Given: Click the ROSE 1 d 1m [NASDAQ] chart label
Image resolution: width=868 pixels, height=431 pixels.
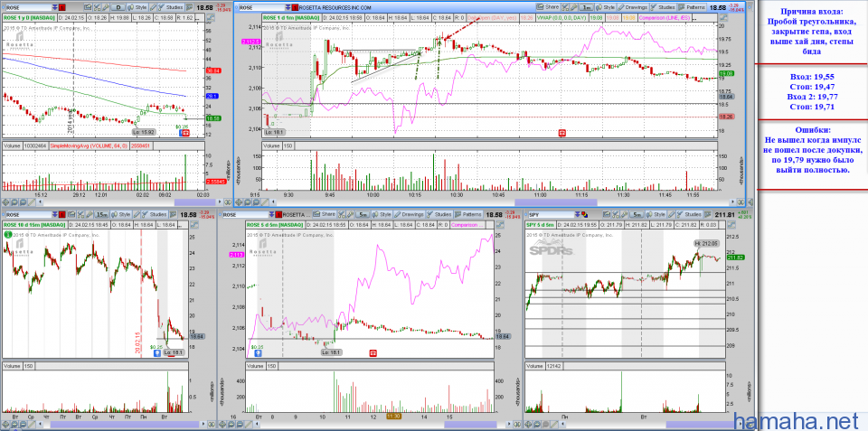Looking at the screenshot, I should (x=292, y=18).
